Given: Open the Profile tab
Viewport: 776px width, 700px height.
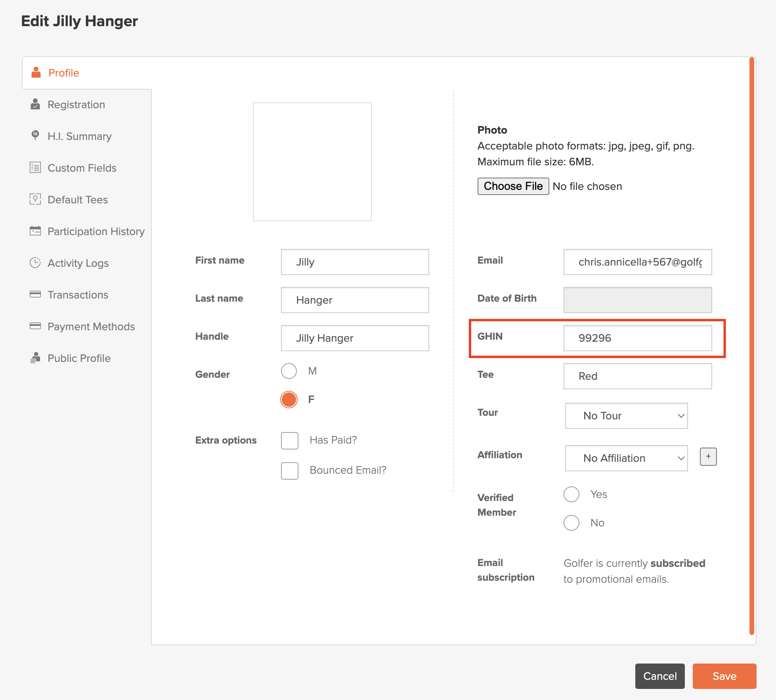Looking at the screenshot, I should tap(87, 73).
